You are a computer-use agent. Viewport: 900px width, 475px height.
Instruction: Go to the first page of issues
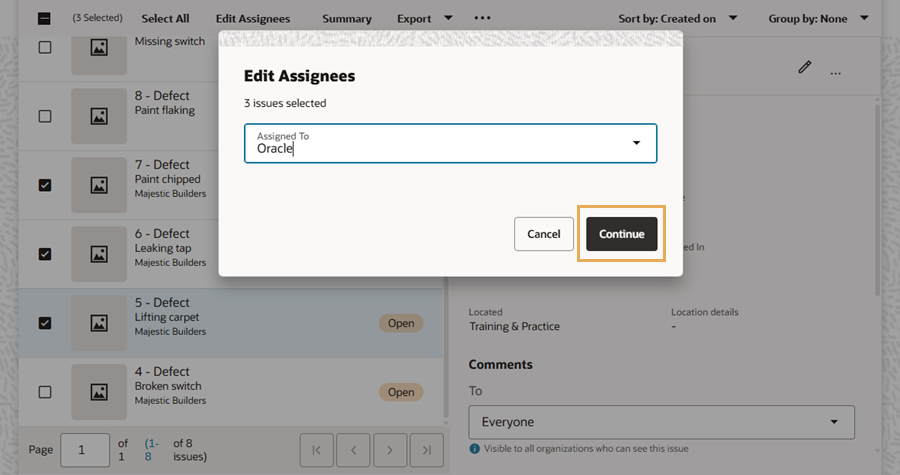316,450
